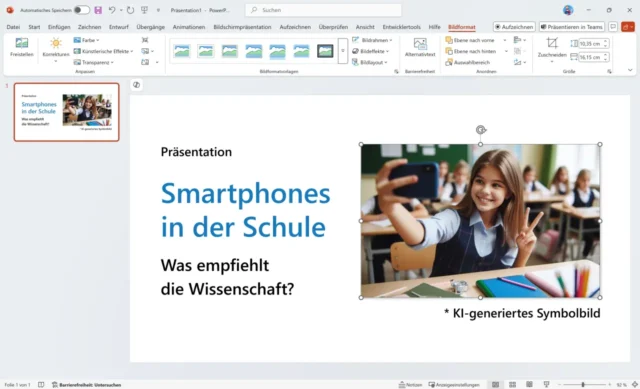Switch to Reading view icon
Screen dimensions: 640x389
pos(529,385)
